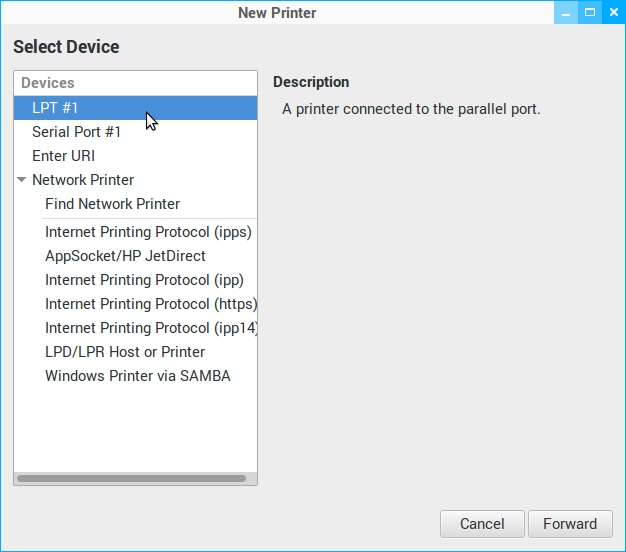Maximize the New Printer window
This screenshot has height=552, width=626.
(590, 13)
